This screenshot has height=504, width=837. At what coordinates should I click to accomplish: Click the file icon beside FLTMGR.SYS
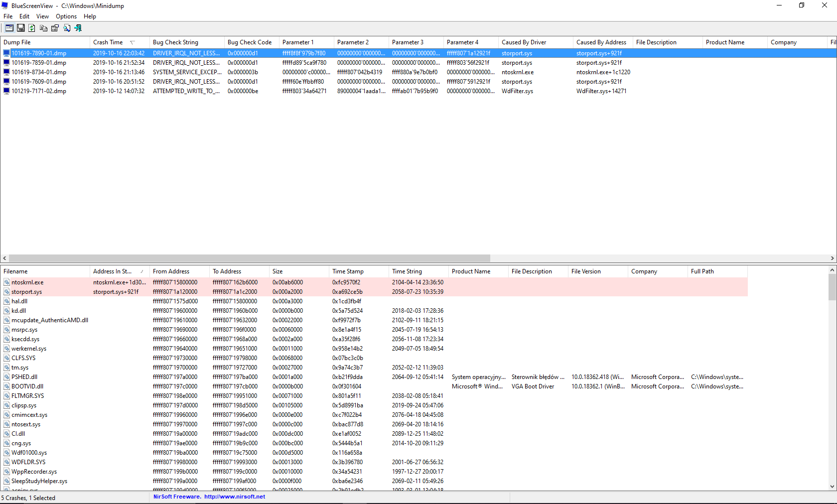click(x=7, y=396)
